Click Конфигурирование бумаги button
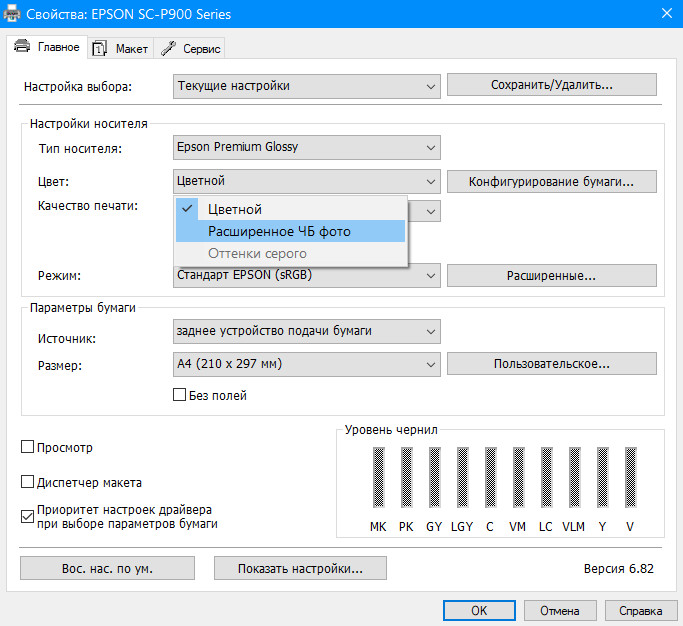Screen dimensions: 683x626 pos(551,181)
